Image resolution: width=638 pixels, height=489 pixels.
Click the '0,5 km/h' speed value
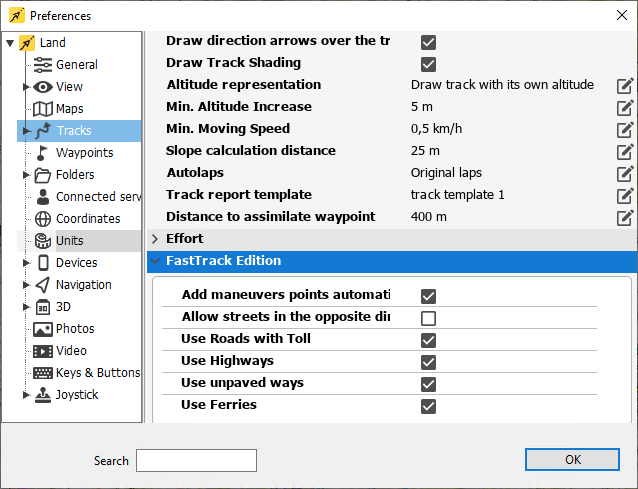click(436, 129)
